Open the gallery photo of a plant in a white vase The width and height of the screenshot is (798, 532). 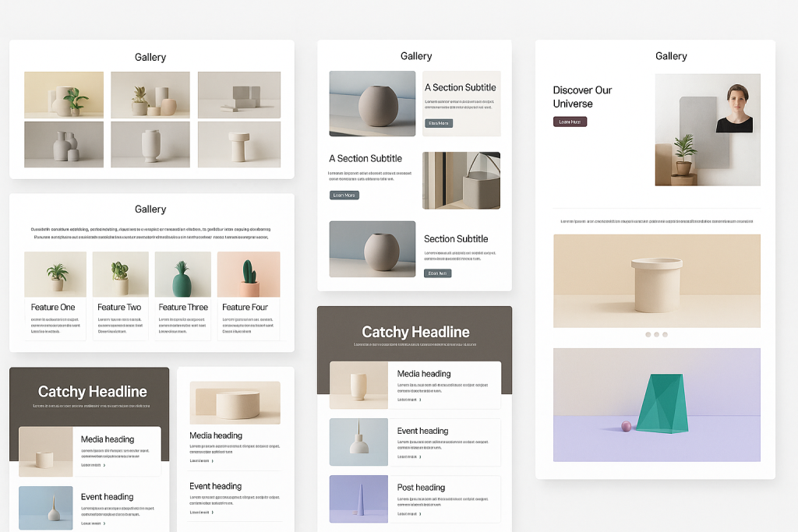[64, 94]
